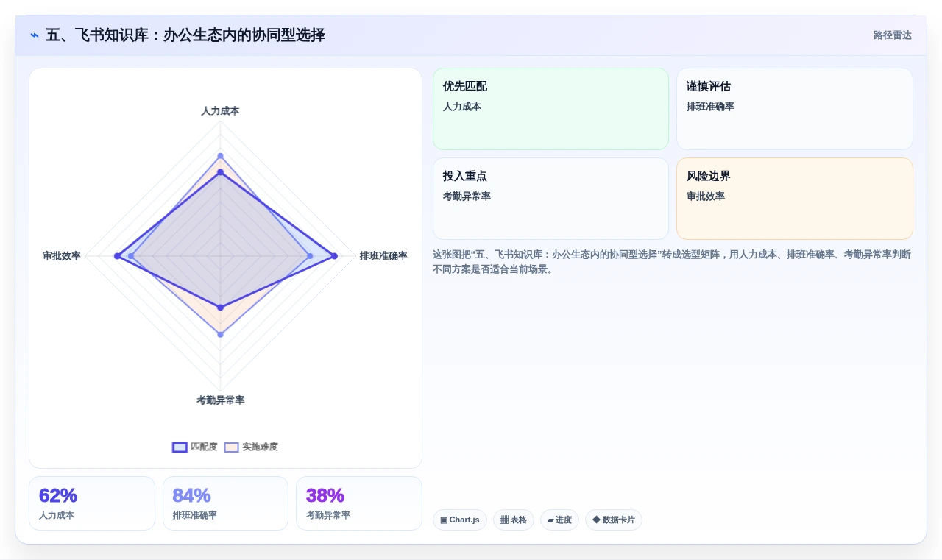The height and width of the screenshot is (560, 942).
Task: Open the 投入重点 card
Action: [x=550, y=199]
